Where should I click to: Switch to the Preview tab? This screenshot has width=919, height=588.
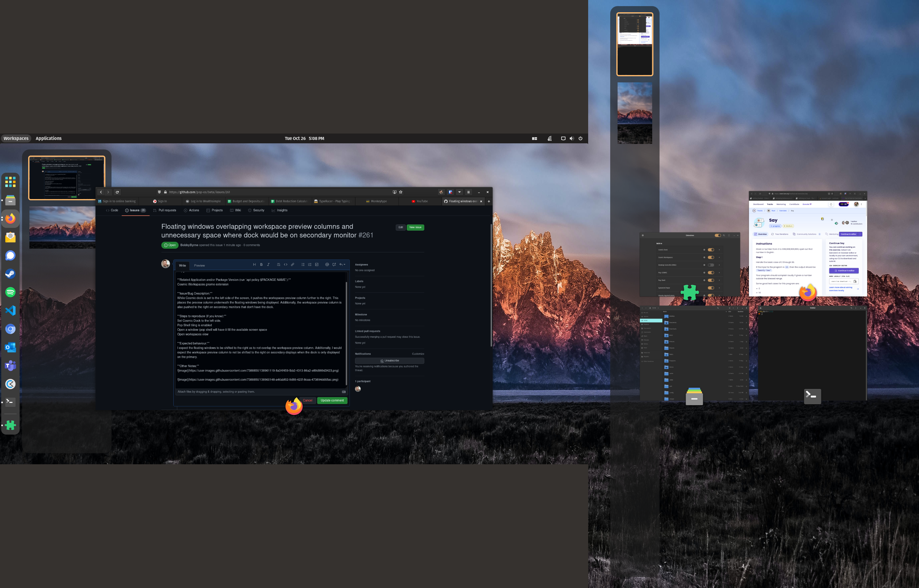pos(199,265)
